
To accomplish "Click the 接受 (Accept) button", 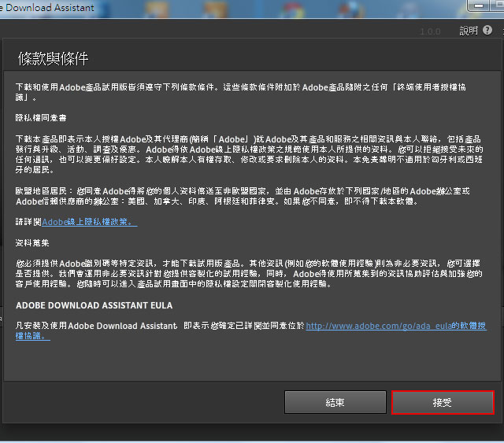I will (x=443, y=402).
